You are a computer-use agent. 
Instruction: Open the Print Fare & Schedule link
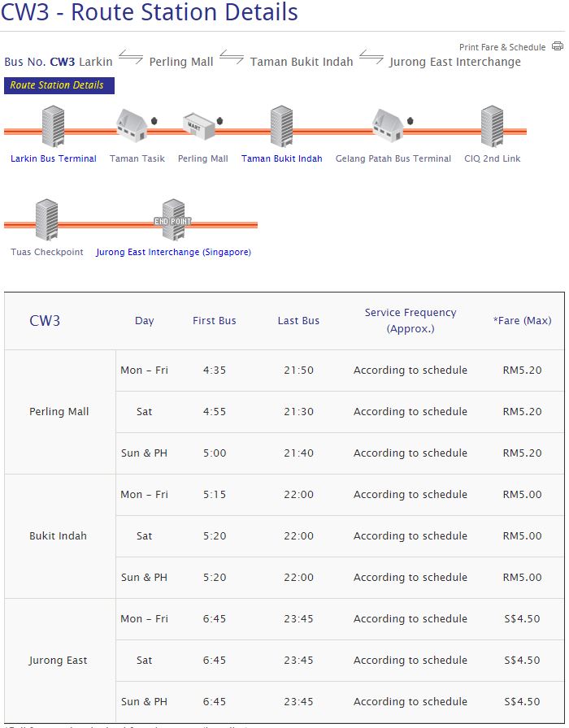pos(502,47)
